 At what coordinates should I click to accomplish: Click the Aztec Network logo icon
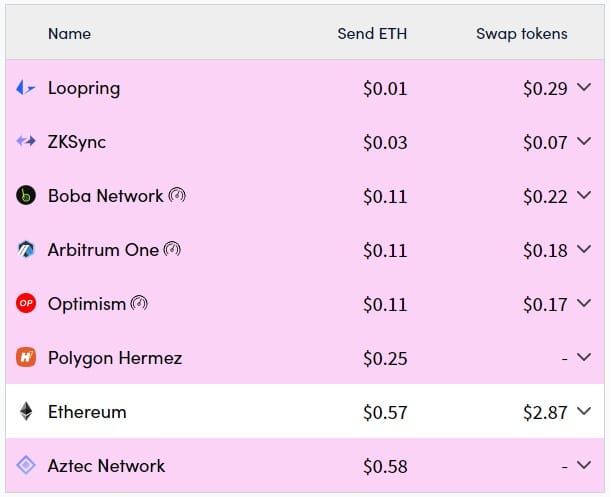point(26,465)
